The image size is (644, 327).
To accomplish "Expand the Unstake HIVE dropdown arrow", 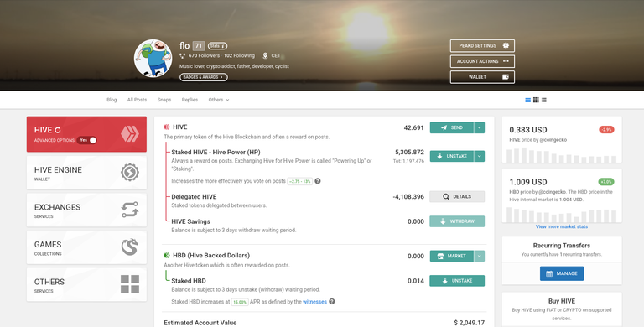I will pyautogui.click(x=480, y=156).
